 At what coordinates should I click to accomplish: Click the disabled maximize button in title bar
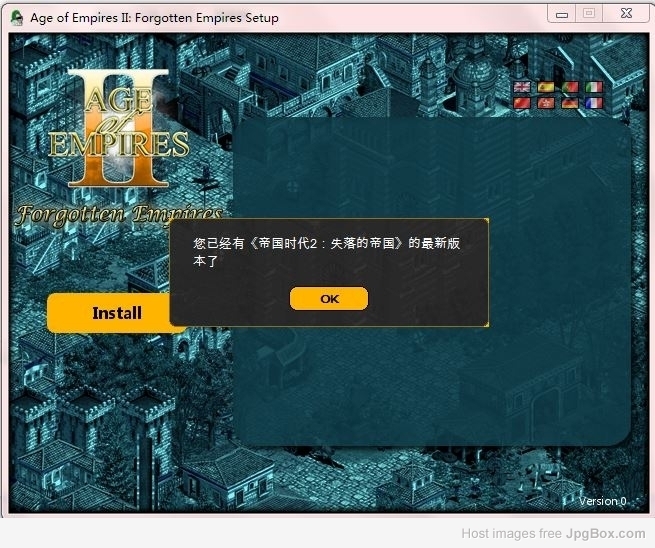pyautogui.click(x=589, y=14)
